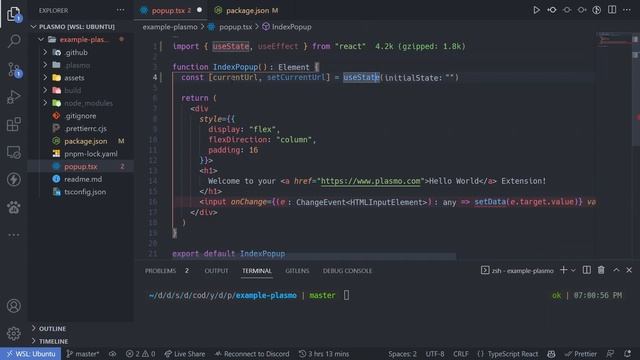This screenshot has height=360, width=640.
Task: Open Explorer views and more actions menu
Action: [x=120, y=10]
